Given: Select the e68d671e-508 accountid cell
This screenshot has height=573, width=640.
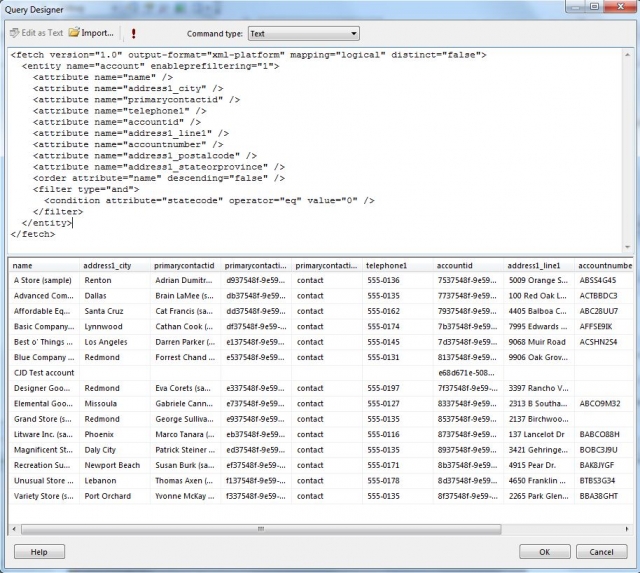Looking at the screenshot, I should tap(467, 373).
